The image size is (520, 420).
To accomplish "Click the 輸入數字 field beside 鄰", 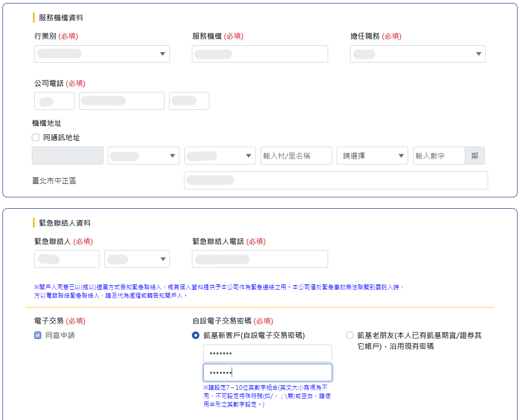I will click(x=438, y=156).
